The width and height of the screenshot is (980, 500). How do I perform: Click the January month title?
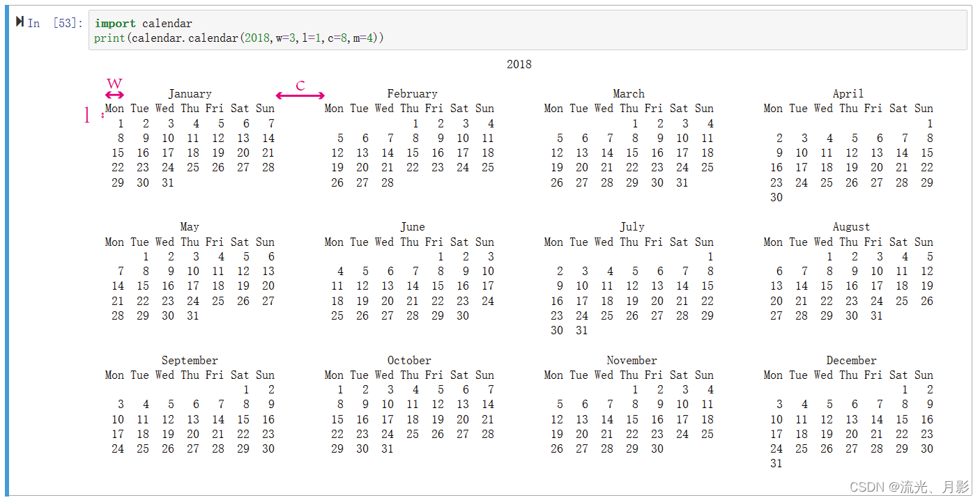pos(190,93)
